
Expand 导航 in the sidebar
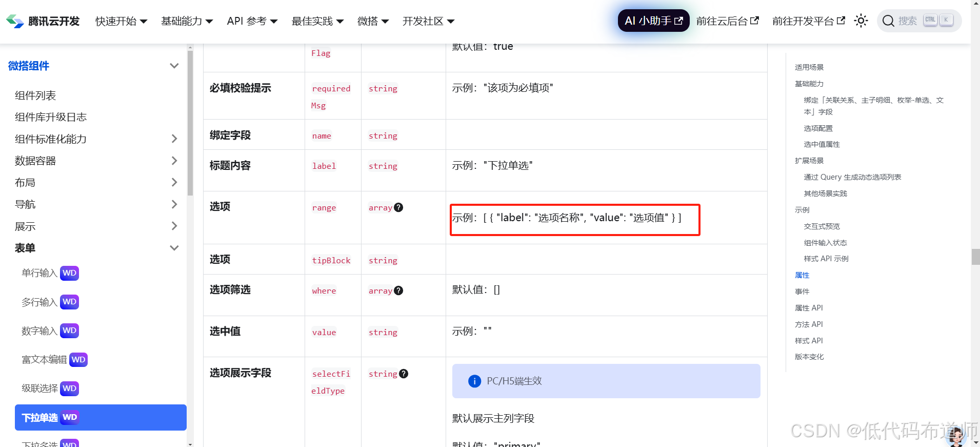pos(174,204)
